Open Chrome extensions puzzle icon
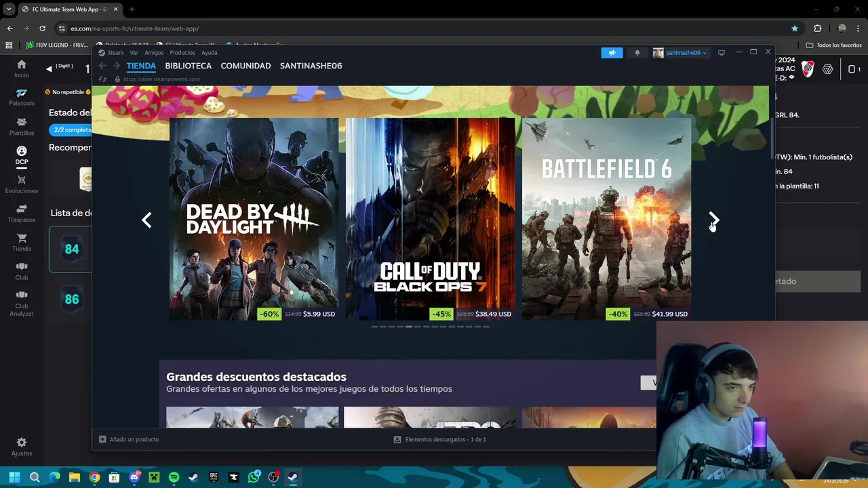Image resolution: width=868 pixels, height=488 pixels. coord(817,28)
